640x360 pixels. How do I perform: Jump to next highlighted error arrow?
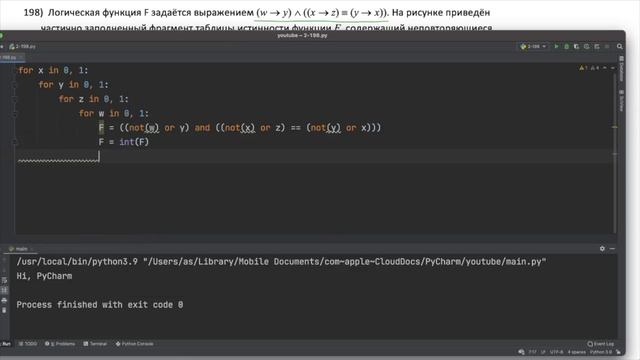[613, 68]
